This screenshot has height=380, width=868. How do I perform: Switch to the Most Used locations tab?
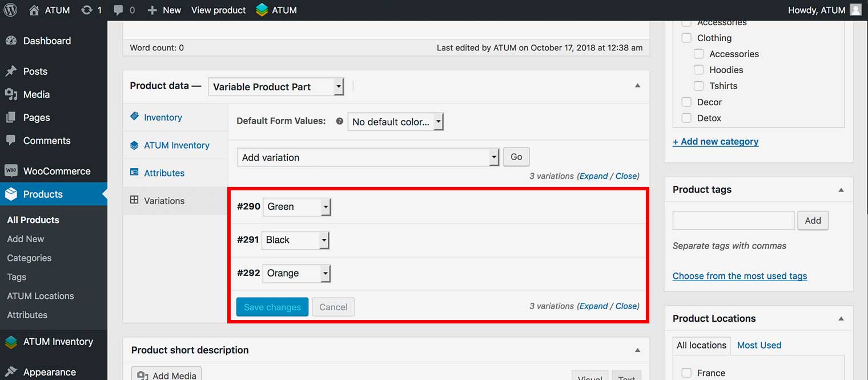(759, 345)
